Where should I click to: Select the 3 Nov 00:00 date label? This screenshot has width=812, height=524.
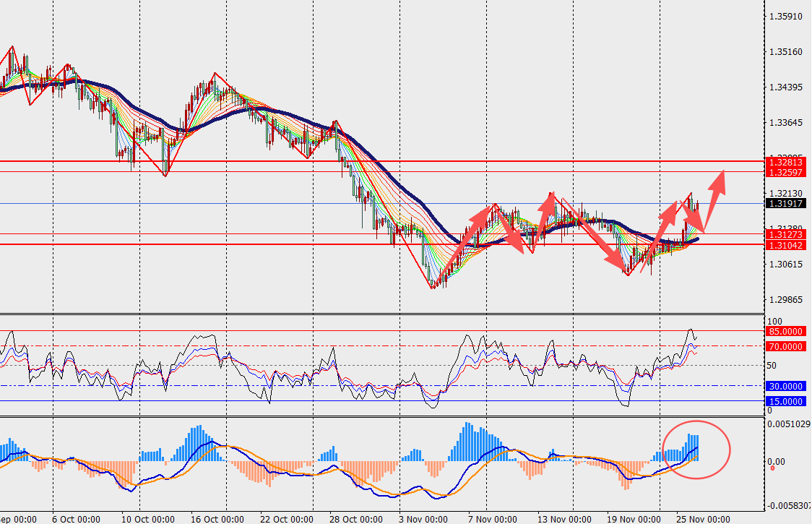pos(425,519)
